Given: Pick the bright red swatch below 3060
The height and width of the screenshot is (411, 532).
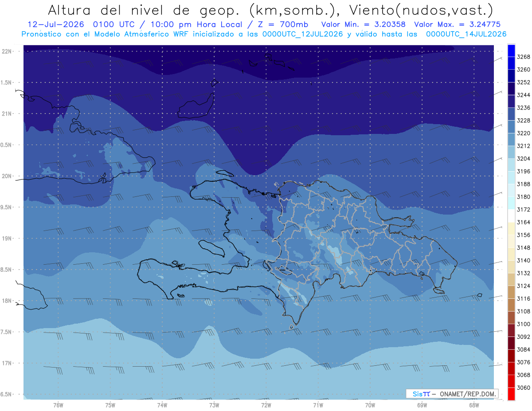Looking at the screenshot, I should coord(511,394).
